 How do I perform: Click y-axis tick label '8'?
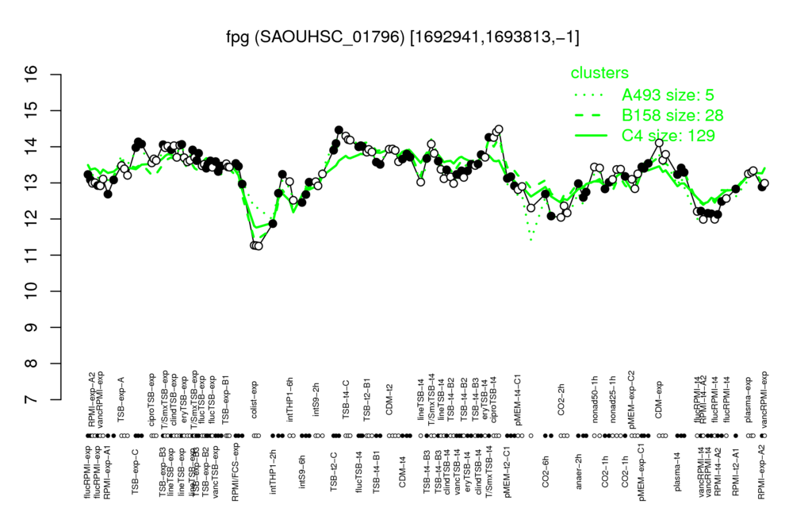(x=32, y=364)
